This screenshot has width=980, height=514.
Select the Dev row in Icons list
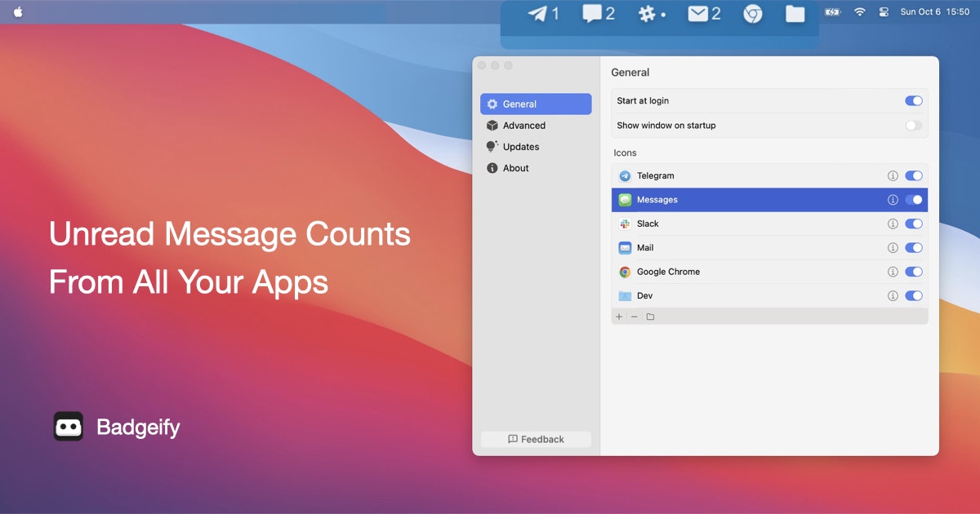click(769, 296)
